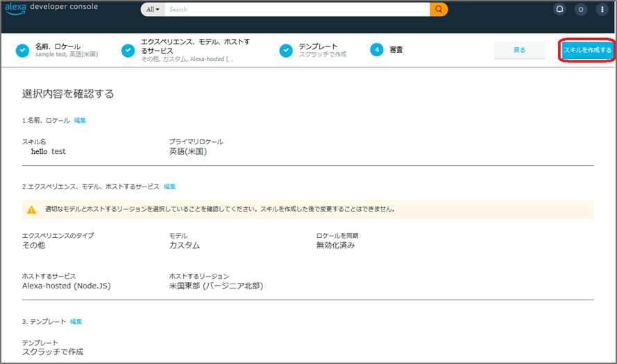Select the 名前、ロケール step title
617x364 pixels.
click(x=58, y=46)
